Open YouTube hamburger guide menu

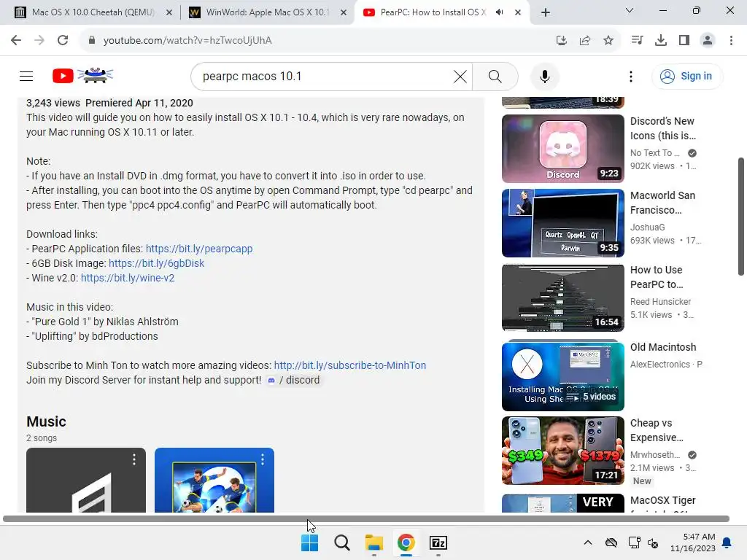26,76
